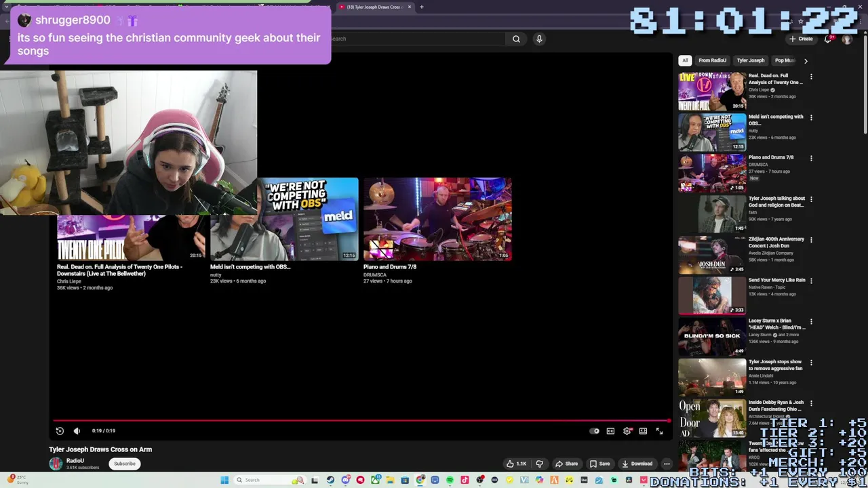
Task: Open the RadioU channel avatar
Action: click(56, 464)
